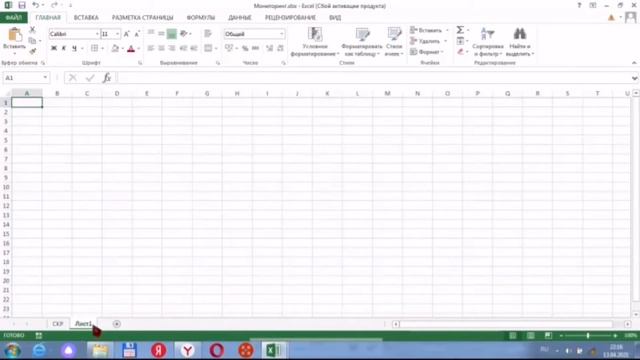The image size is (640, 360).
Task: Open the Windows Start button
Action: coord(12,350)
